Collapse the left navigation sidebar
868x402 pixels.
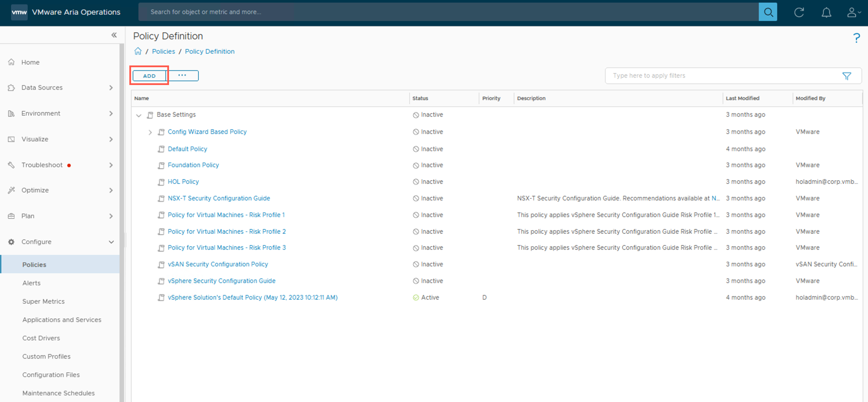pos(114,35)
